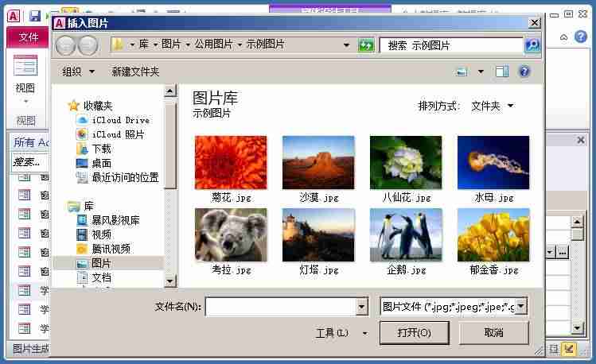Image resolution: width=596 pixels, height=364 pixels.
Task: Show the preview pane icon
Action: point(502,72)
